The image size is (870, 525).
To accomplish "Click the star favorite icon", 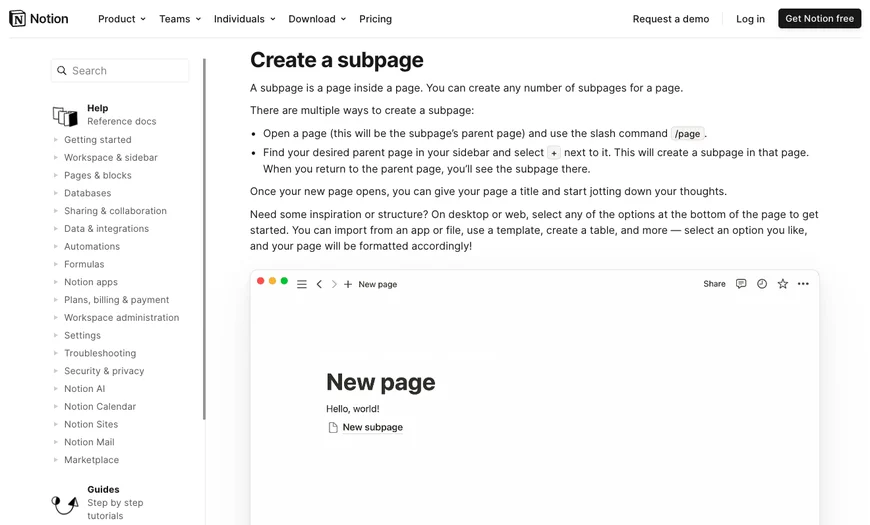I will 783,284.
